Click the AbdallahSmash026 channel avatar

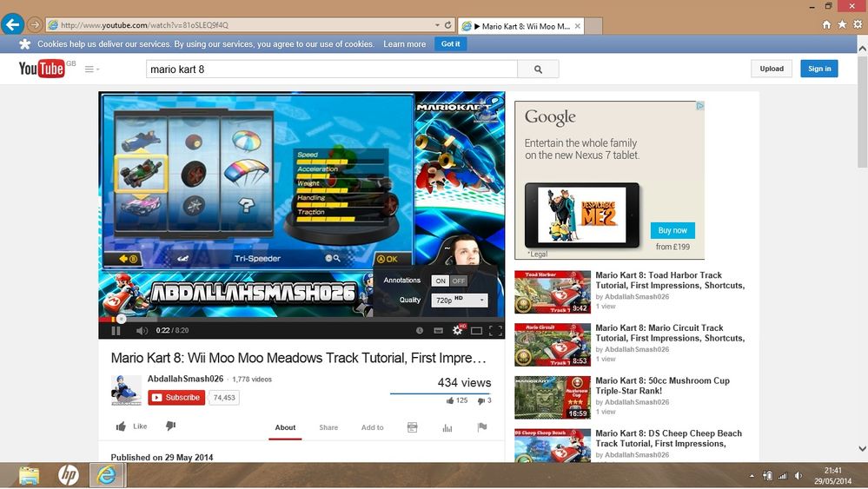(126, 390)
